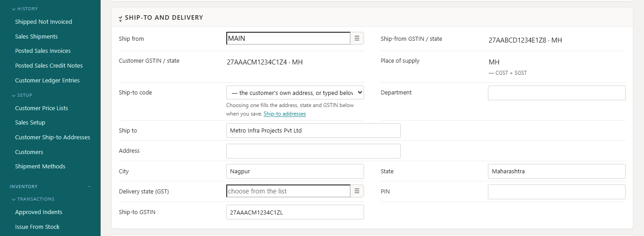The image size is (644, 236).
Task: Open Customer Price Lists
Action: [42, 108]
